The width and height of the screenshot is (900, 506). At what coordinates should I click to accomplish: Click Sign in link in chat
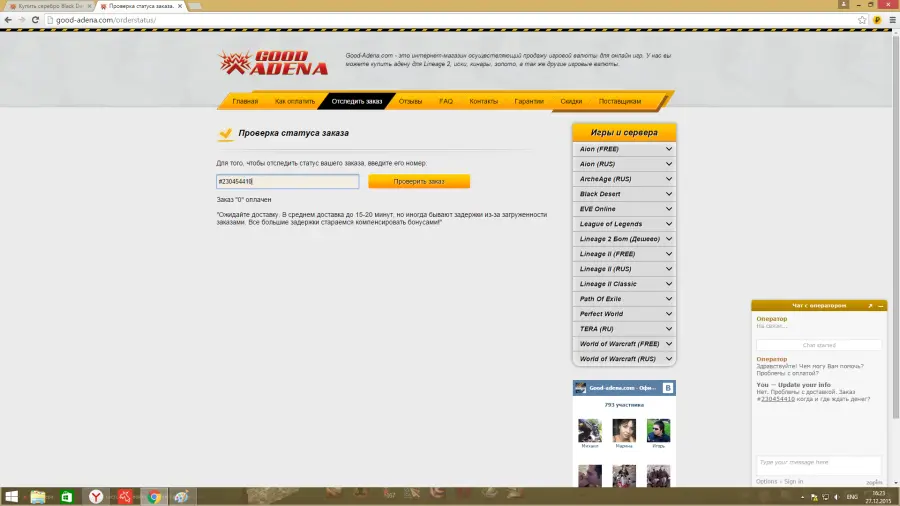click(793, 481)
